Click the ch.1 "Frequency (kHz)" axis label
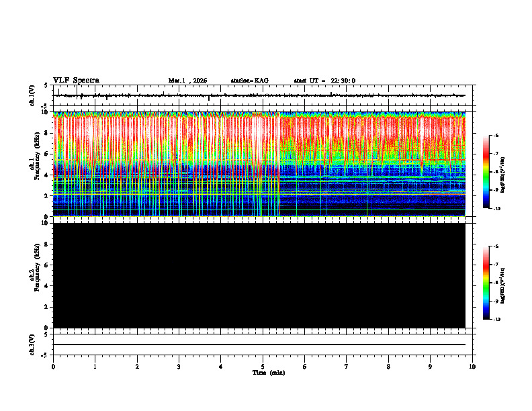532x411 pixels. pyautogui.click(x=37, y=156)
